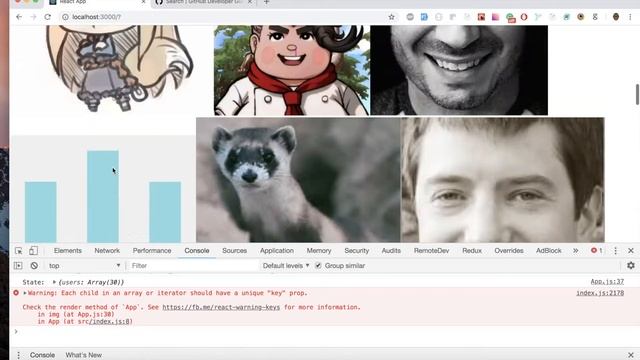
Task: Select the drawer Console tab
Action: tap(42, 355)
